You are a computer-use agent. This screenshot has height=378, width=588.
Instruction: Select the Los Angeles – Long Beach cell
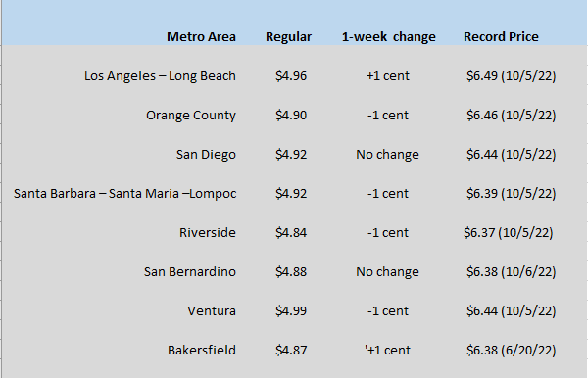coord(160,76)
